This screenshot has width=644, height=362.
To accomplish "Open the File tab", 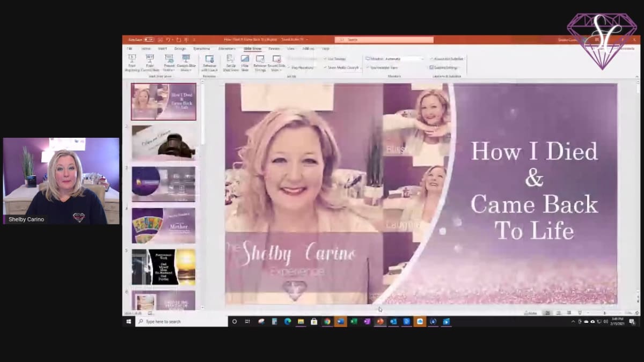I will 129,48.
